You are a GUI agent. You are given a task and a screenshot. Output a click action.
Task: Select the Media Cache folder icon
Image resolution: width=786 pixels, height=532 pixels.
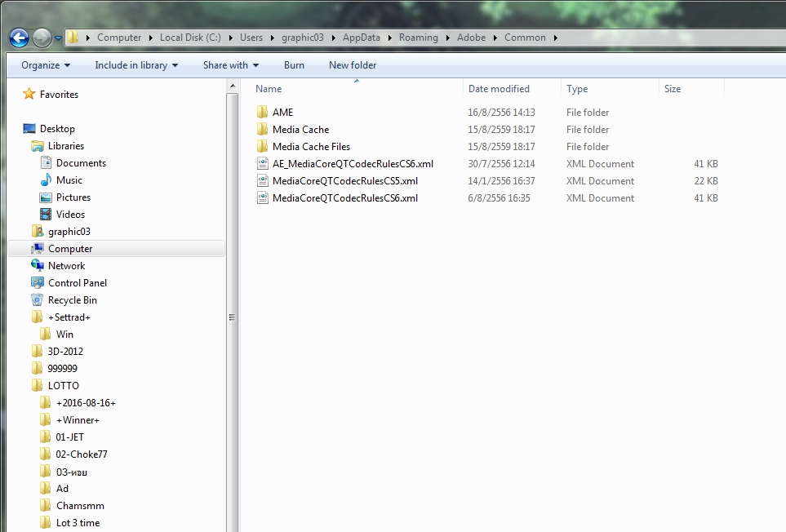pos(262,129)
